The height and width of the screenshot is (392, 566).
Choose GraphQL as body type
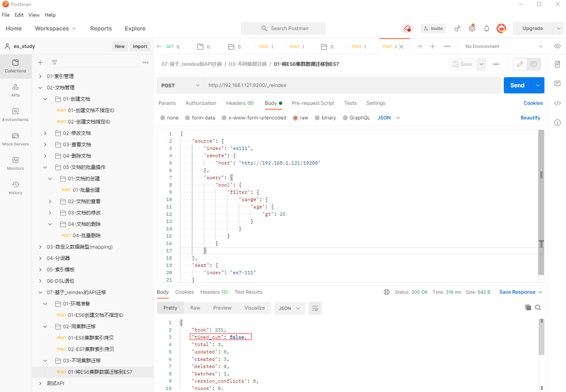click(x=345, y=118)
